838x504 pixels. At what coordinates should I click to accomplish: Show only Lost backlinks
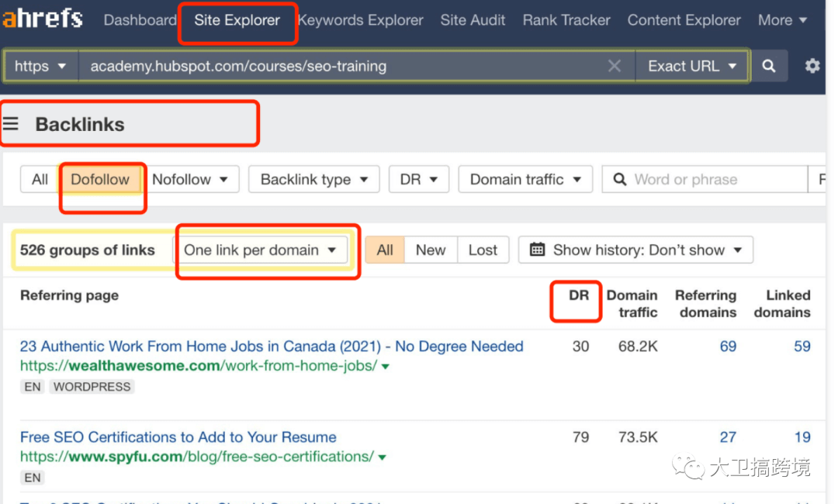483,250
